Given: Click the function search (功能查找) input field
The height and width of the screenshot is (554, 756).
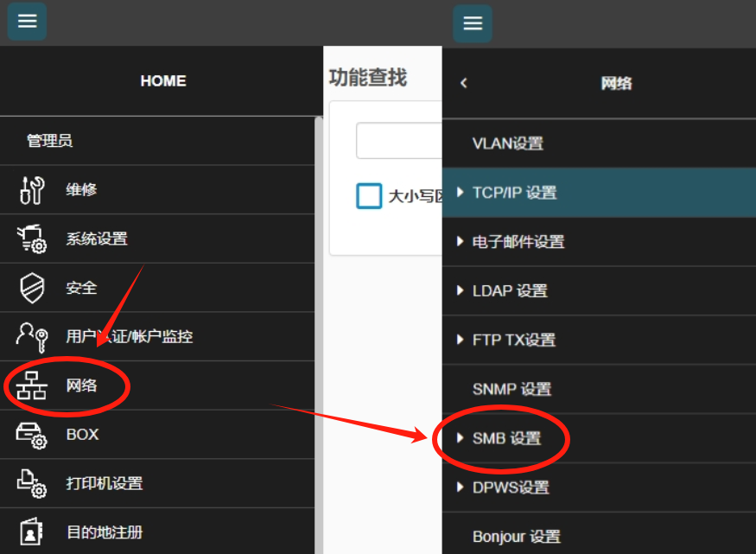Looking at the screenshot, I should click(x=399, y=141).
